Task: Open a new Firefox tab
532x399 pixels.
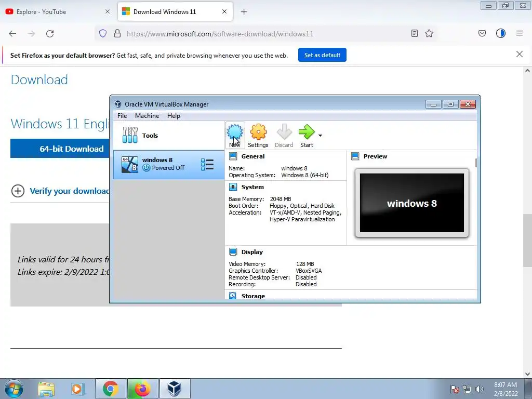Action: (244, 12)
